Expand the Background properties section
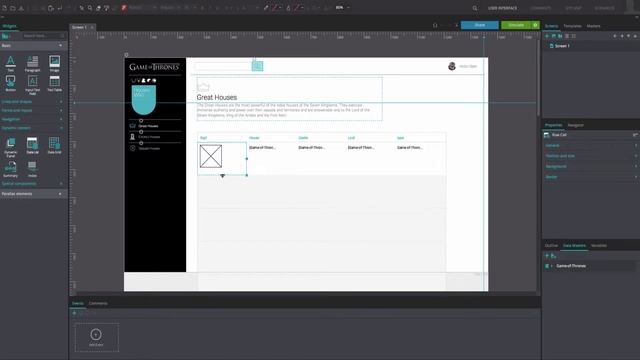The image size is (640, 360). 635,167
